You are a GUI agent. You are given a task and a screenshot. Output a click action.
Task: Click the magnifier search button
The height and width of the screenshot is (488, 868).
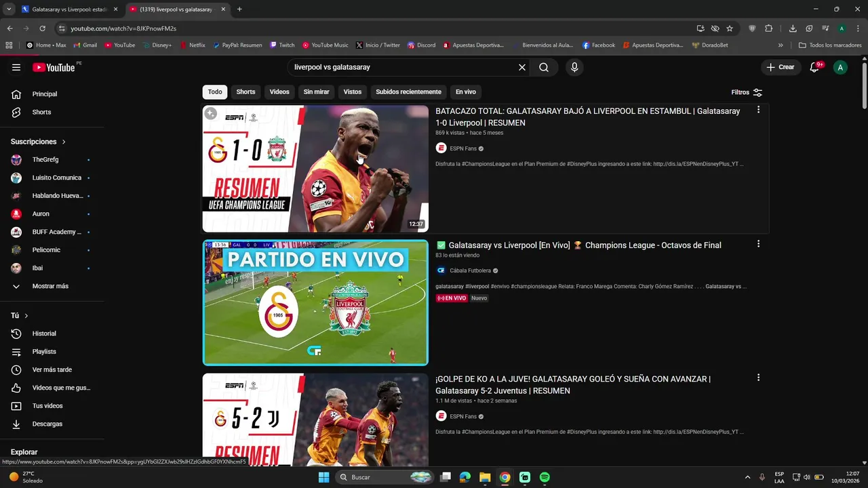click(544, 67)
